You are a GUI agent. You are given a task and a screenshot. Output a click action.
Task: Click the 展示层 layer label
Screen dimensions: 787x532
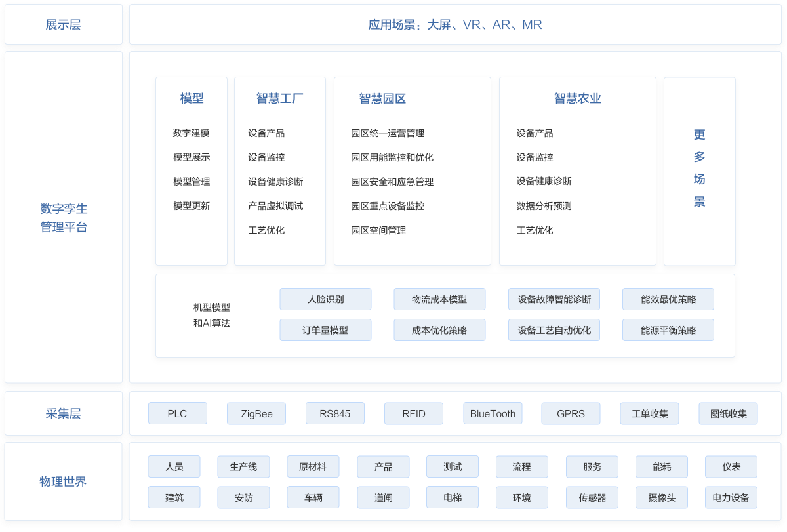point(63,25)
